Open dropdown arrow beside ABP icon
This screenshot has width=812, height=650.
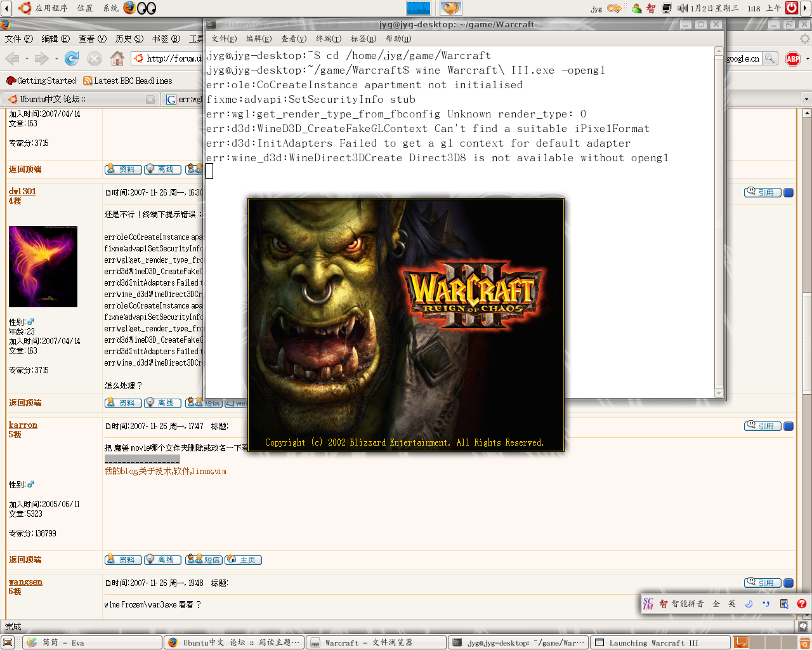click(x=807, y=59)
